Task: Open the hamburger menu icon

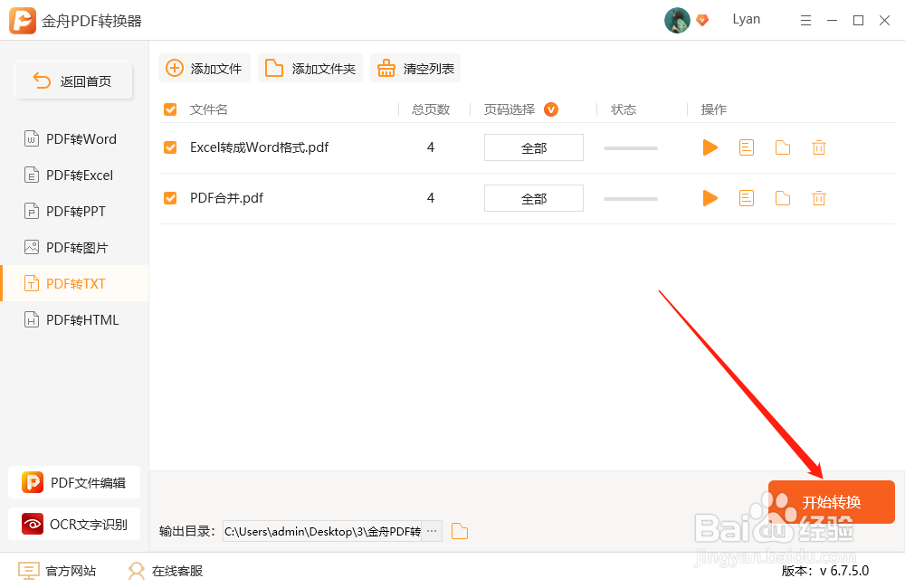Action: click(x=805, y=21)
